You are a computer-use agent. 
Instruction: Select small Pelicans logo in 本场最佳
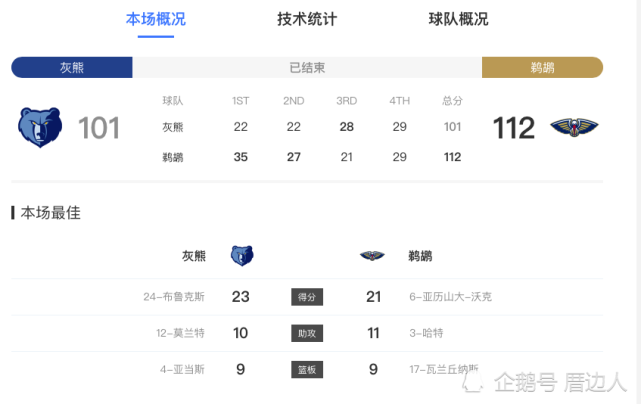tap(372, 256)
